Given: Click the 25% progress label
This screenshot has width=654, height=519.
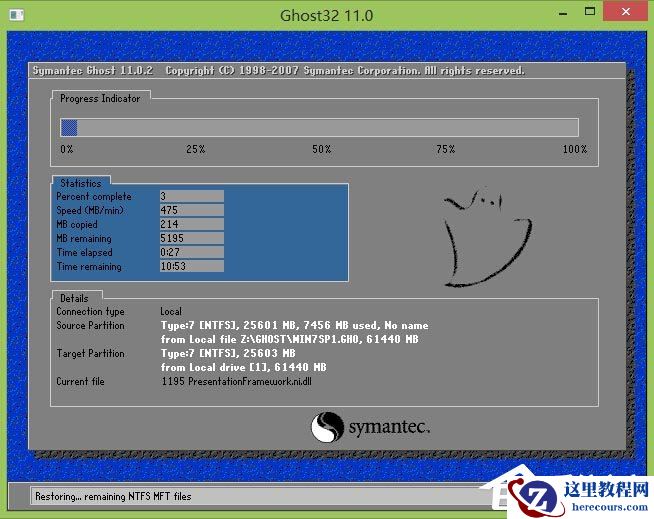Looking at the screenshot, I should point(196,149).
